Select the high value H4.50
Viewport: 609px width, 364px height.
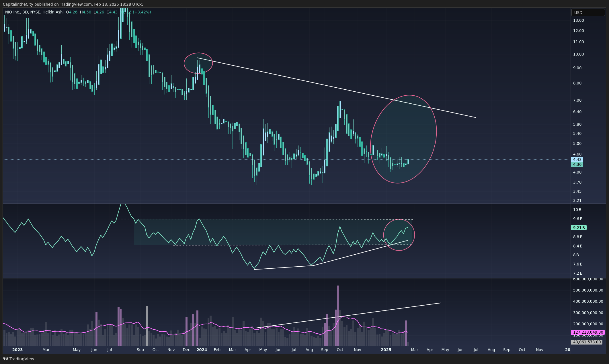click(85, 12)
